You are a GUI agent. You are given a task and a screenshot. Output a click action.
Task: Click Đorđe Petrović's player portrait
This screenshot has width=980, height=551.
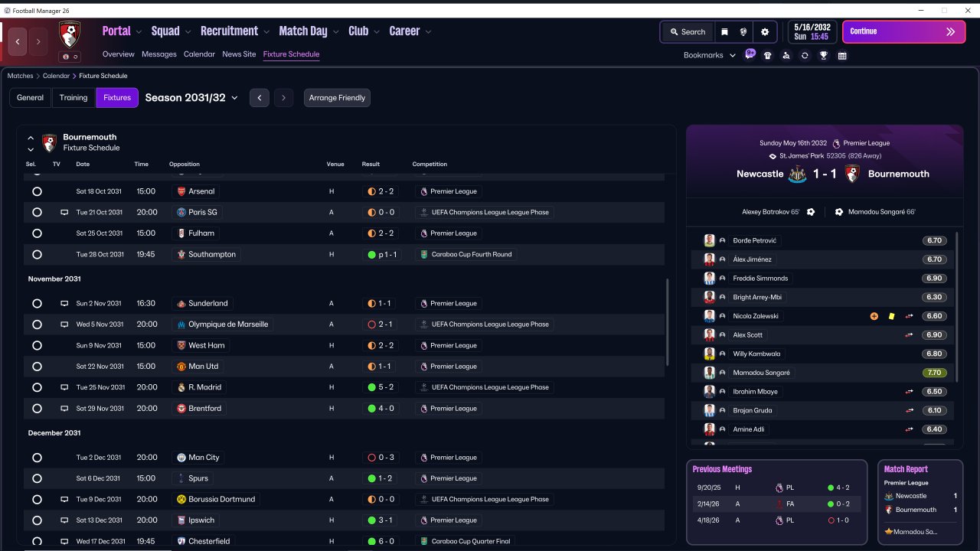tap(710, 240)
